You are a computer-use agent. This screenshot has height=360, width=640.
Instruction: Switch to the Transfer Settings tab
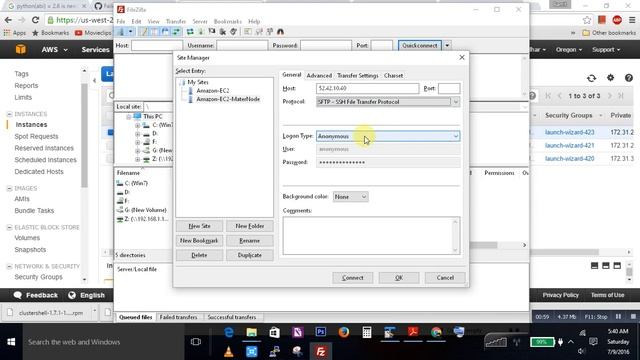358,76
